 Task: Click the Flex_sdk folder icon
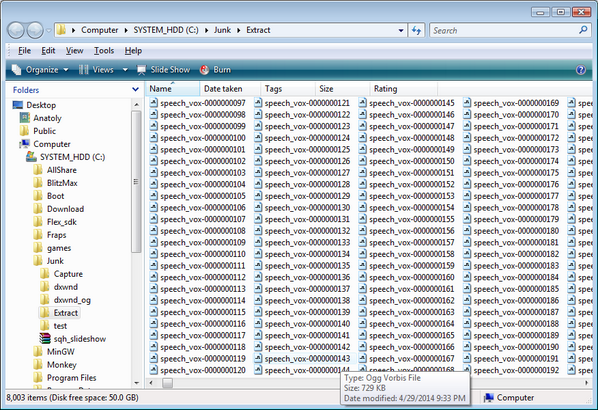(x=38, y=222)
